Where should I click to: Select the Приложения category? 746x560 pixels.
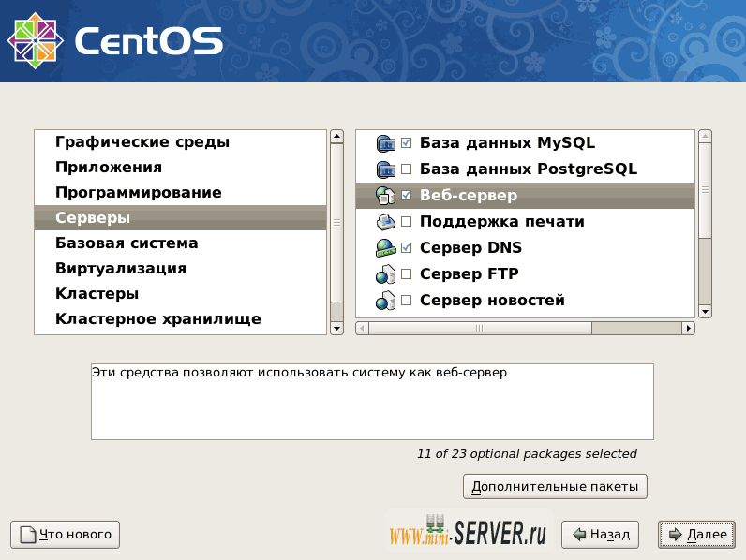point(180,168)
